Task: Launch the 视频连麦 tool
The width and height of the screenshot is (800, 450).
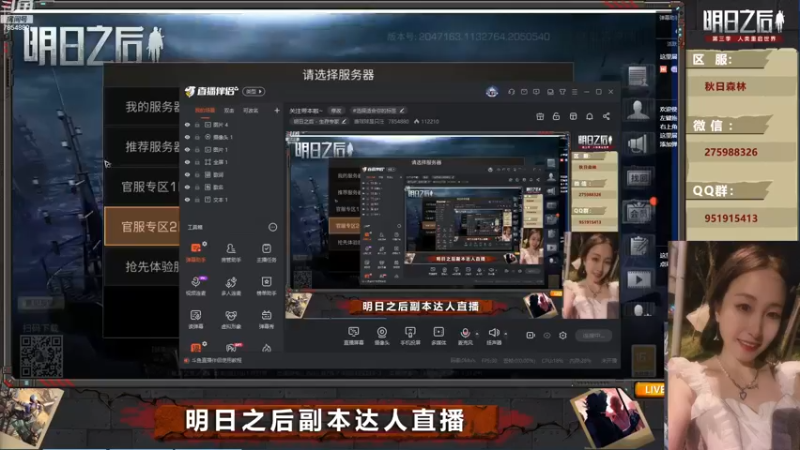Action: 196,285
